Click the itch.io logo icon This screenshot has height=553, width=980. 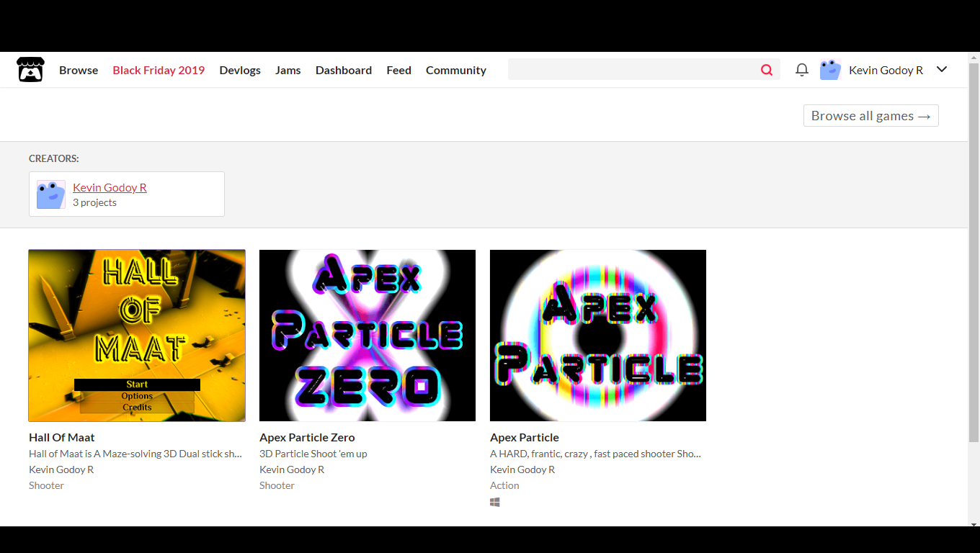[30, 70]
